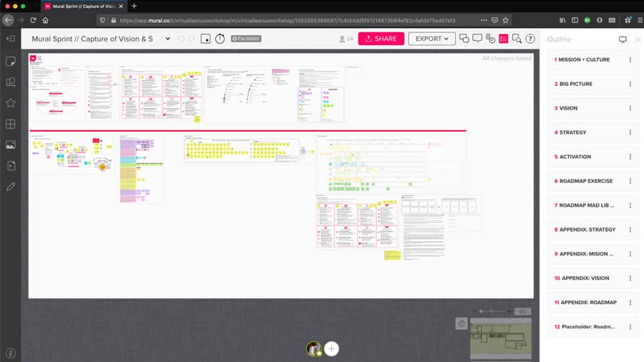644x362 pixels.
Task: Click the add collaborator plus button
Action: [x=331, y=349]
